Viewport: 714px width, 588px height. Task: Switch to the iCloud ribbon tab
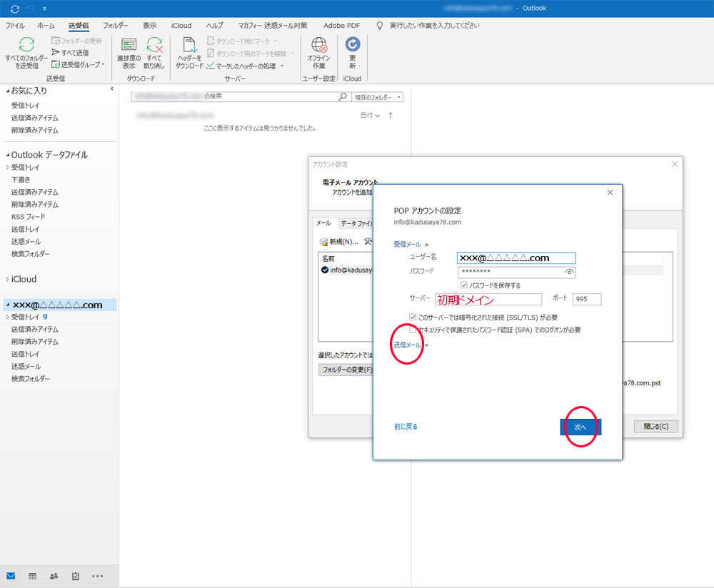pos(181,26)
